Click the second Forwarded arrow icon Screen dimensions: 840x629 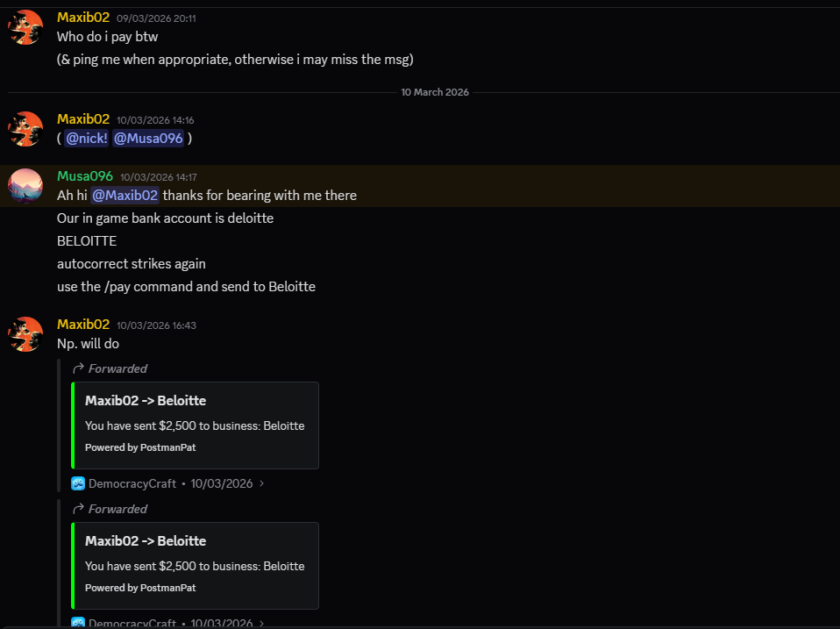(x=78, y=509)
